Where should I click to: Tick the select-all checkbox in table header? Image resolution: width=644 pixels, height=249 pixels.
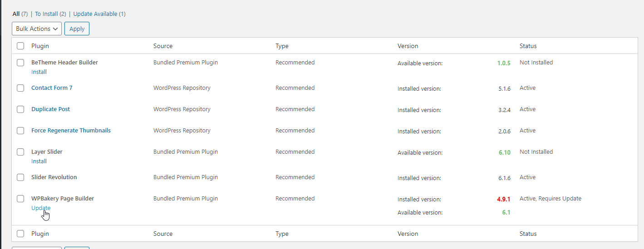pyautogui.click(x=20, y=46)
